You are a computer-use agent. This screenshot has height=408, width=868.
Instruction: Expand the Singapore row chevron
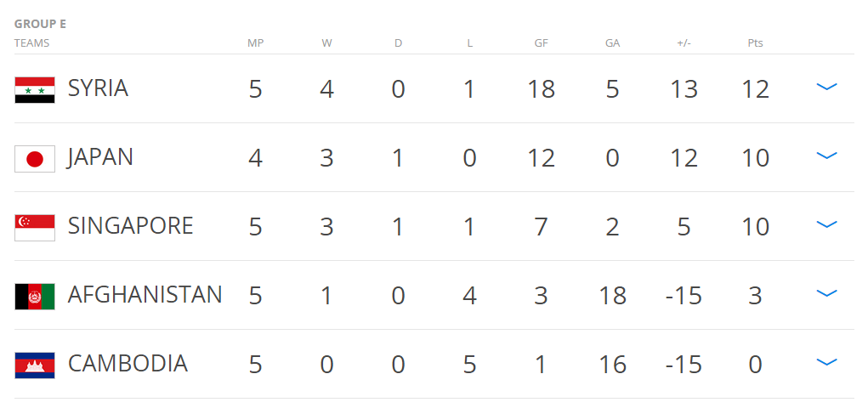point(826,225)
